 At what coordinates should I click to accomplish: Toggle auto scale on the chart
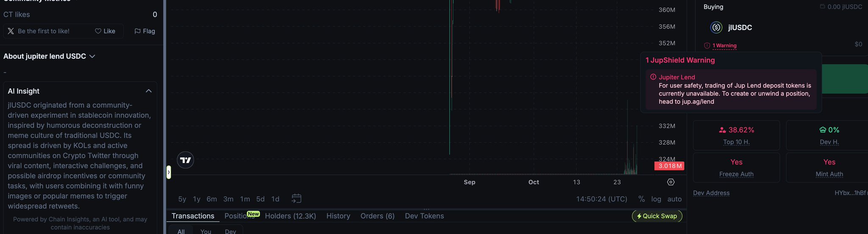tap(674, 199)
